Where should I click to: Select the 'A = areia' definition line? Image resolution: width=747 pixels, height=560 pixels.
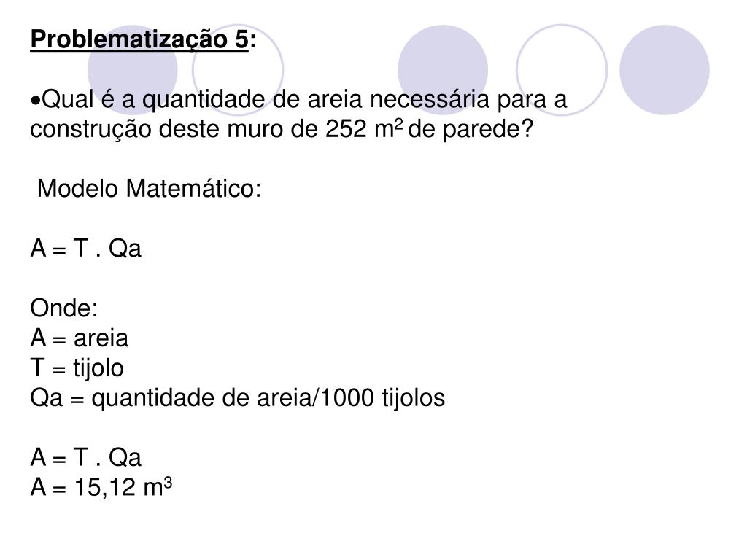tap(79, 338)
